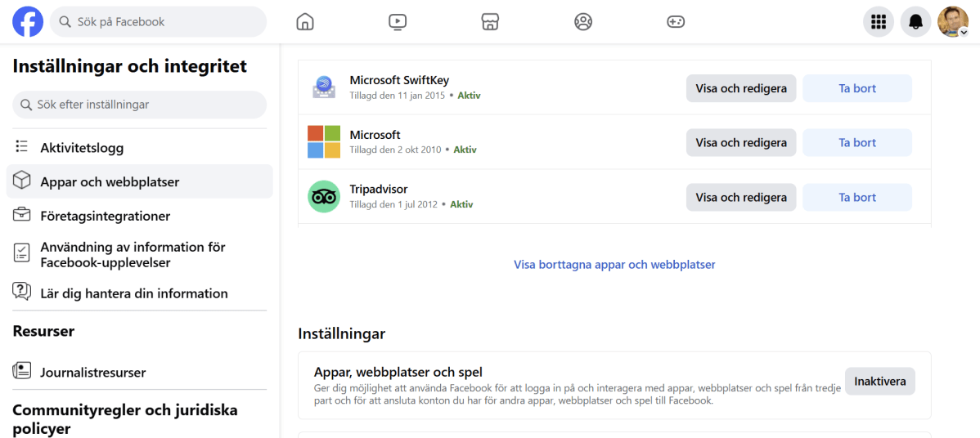The height and width of the screenshot is (438, 980).
Task: Open Lär dig hantera din information
Action: pyautogui.click(x=133, y=293)
